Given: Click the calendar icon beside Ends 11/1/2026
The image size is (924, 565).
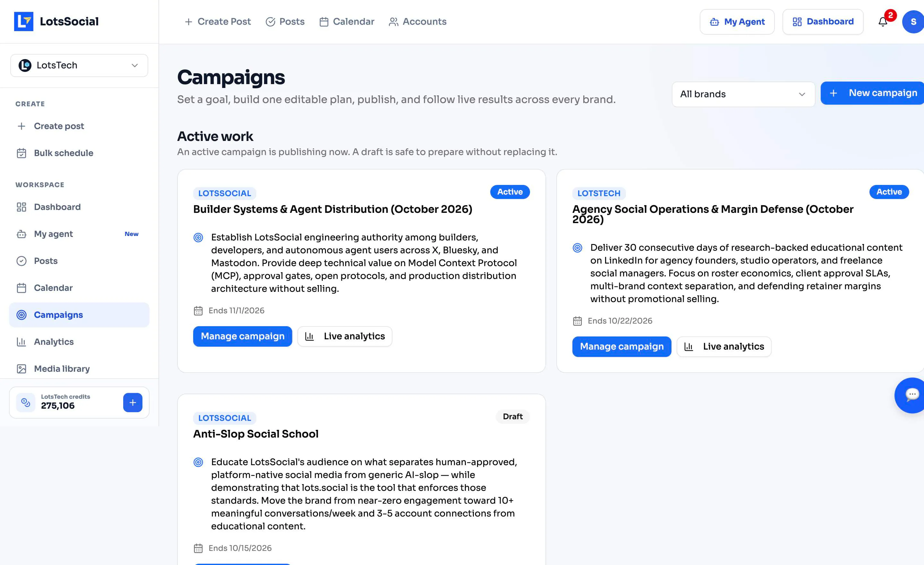Looking at the screenshot, I should (x=198, y=311).
